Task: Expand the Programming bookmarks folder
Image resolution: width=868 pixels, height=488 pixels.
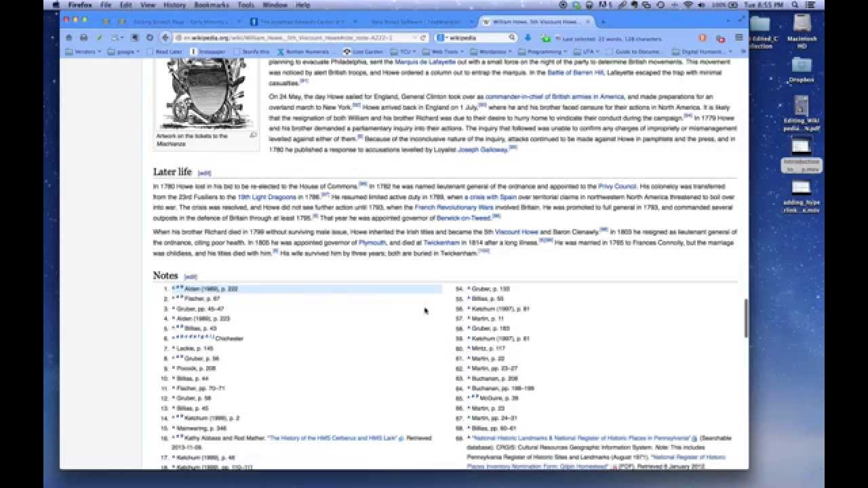Action: coord(544,52)
